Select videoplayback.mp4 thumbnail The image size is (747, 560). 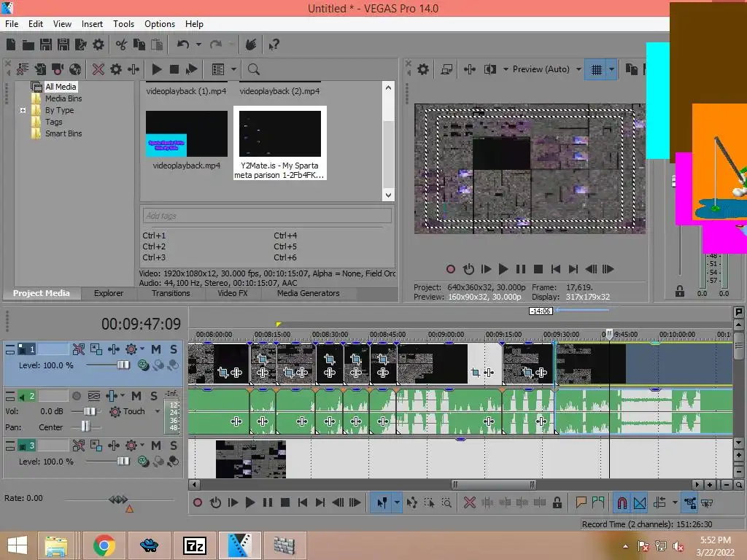(187, 134)
